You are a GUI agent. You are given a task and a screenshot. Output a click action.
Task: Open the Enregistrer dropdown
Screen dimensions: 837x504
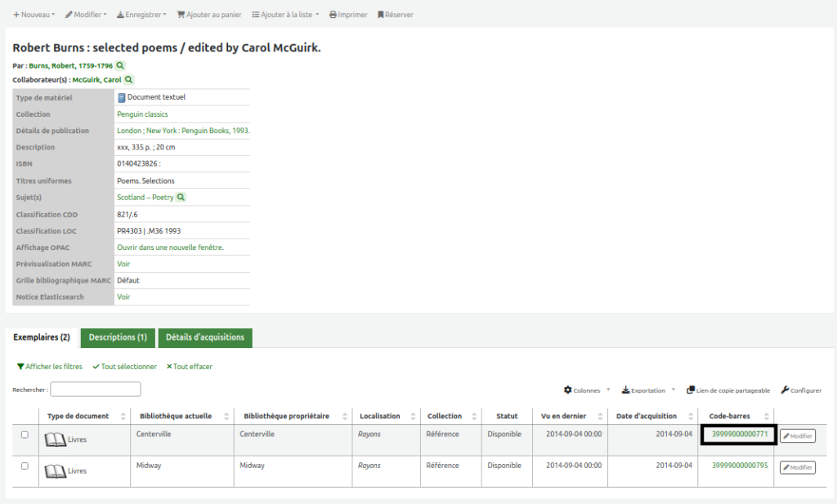coord(141,15)
